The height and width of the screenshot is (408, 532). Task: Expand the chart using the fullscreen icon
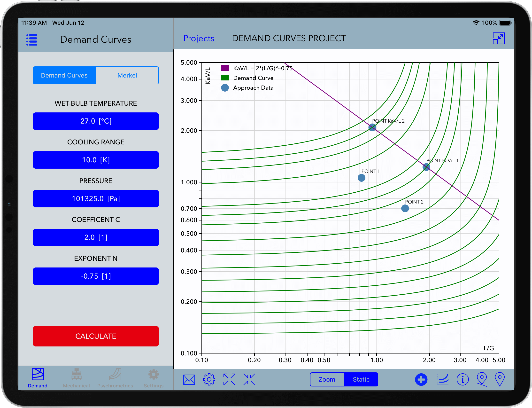[499, 38]
